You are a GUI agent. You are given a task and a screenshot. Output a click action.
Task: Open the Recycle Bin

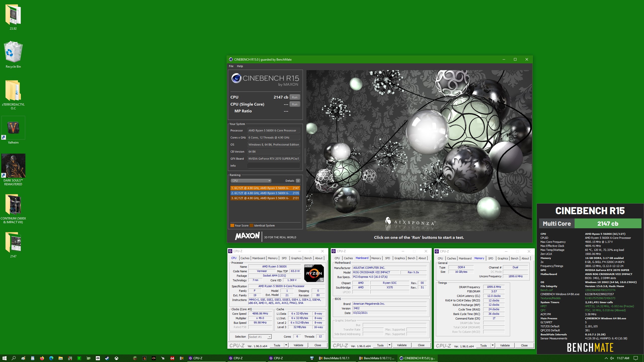(x=13, y=55)
